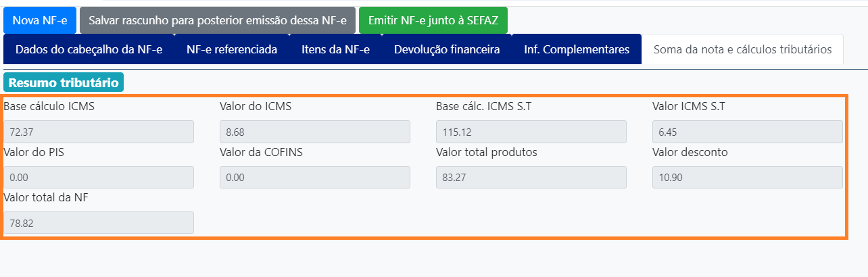Viewport: 868px width, 277px height.
Task: Click the "Valor total da NF" label text
Action: click(x=46, y=197)
